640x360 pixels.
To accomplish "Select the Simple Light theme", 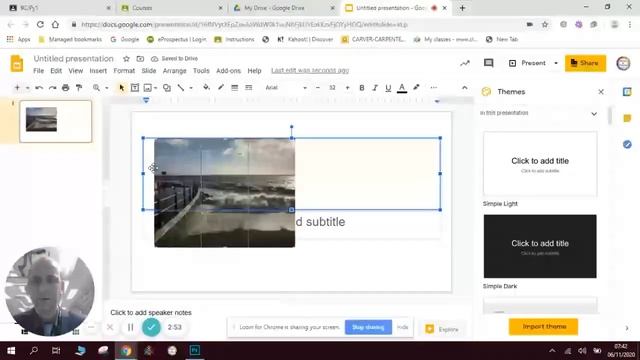I will [x=540, y=164].
